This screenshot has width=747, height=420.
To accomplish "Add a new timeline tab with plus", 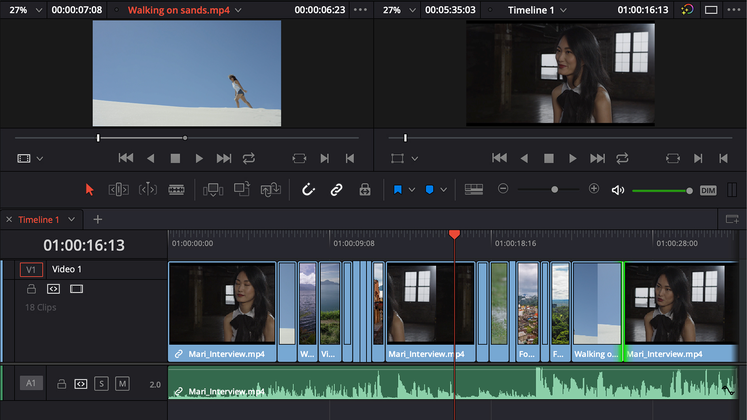I will tap(98, 219).
